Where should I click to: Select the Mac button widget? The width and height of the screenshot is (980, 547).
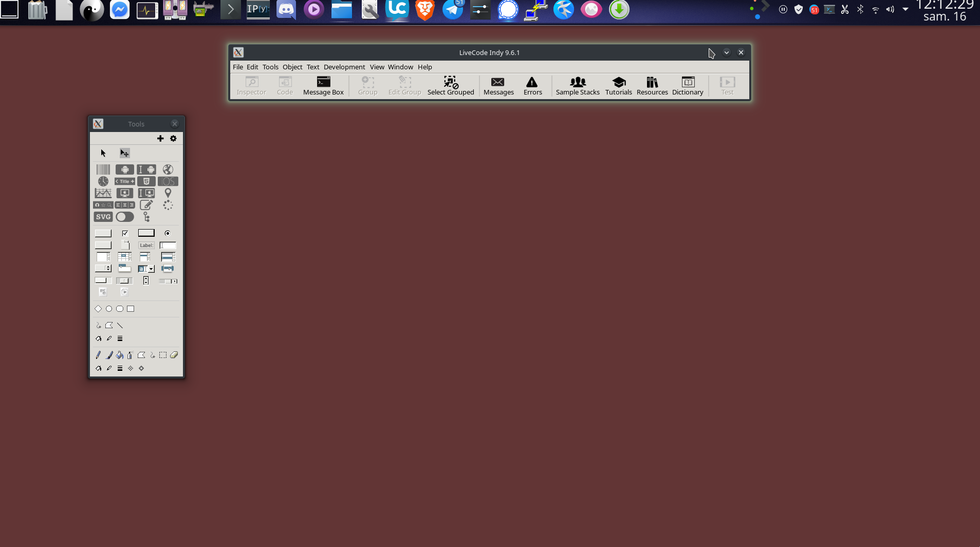tap(125, 193)
